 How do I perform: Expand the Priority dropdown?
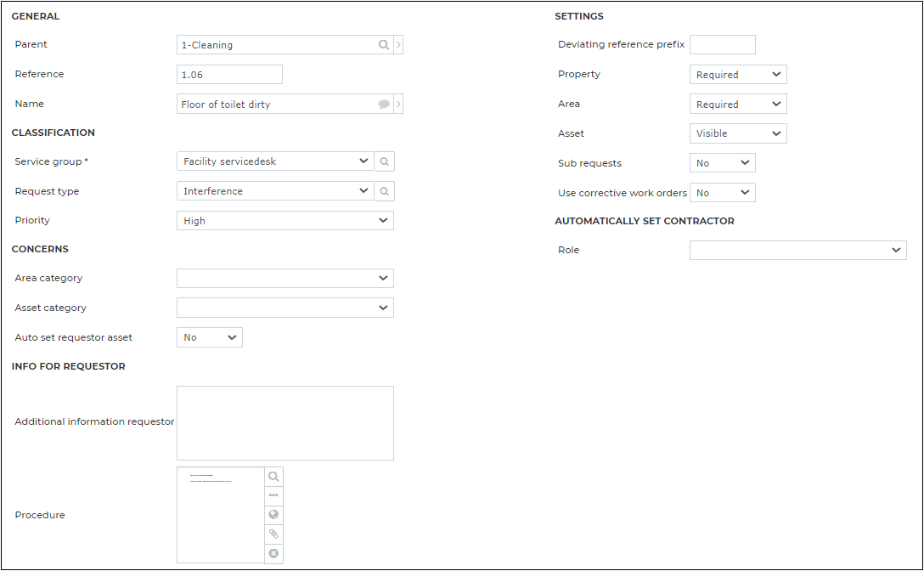[x=285, y=221]
